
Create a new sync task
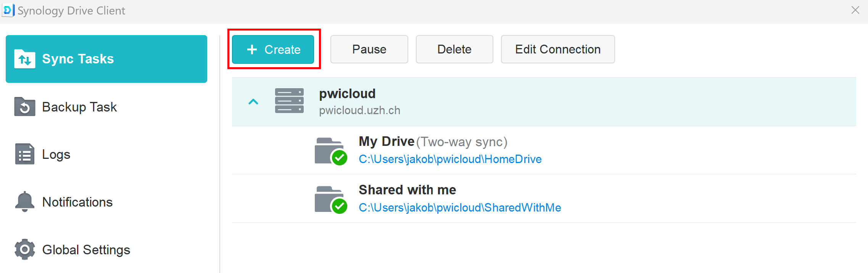coord(273,49)
